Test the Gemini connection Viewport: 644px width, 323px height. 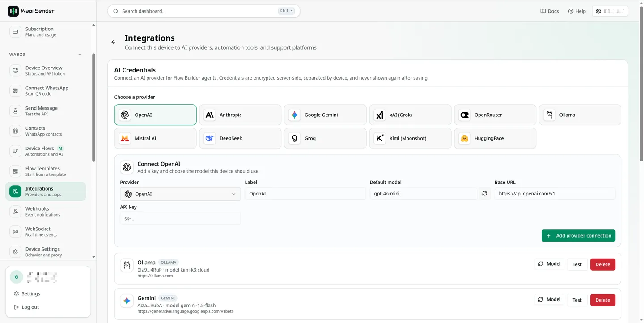[x=577, y=300]
